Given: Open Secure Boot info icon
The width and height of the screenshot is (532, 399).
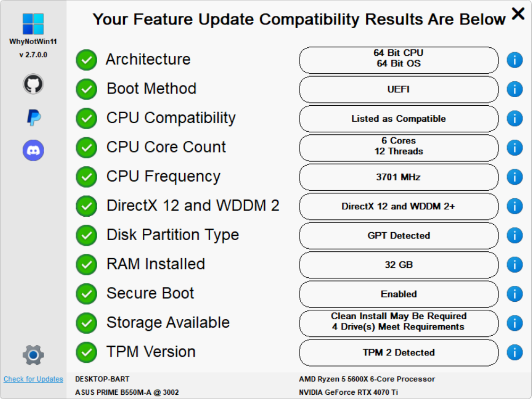Looking at the screenshot, I should tap(514, 294).
